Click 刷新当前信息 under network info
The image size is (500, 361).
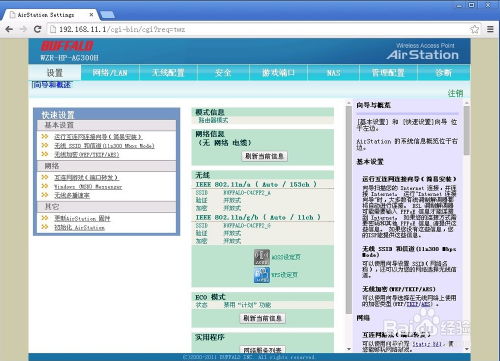pos(264,156)
